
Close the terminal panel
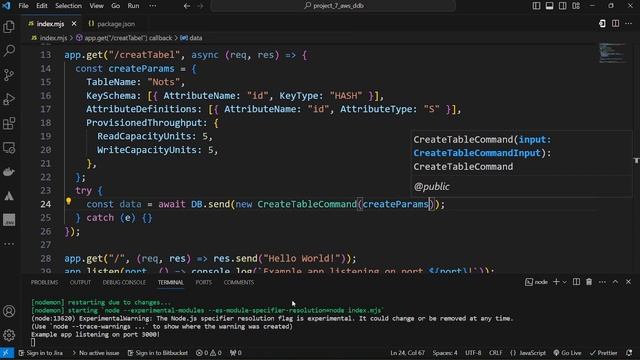[628, 282]
